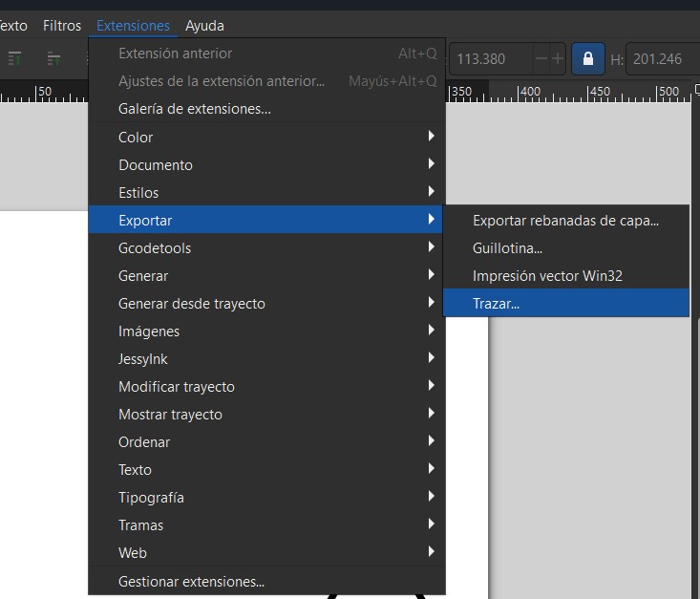
Task: Close the Extensiones menu in menu bar
Action: [x=133, y=26]
